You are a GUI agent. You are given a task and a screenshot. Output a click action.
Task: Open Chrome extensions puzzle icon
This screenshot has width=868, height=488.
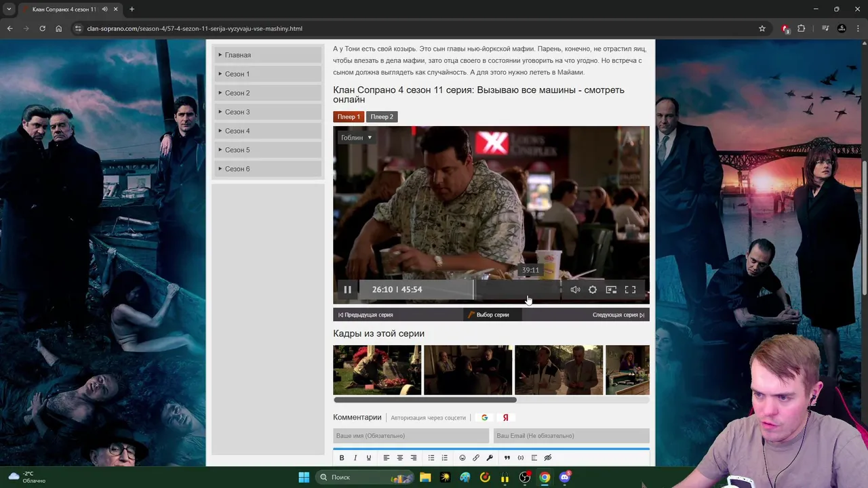(802, 28)
